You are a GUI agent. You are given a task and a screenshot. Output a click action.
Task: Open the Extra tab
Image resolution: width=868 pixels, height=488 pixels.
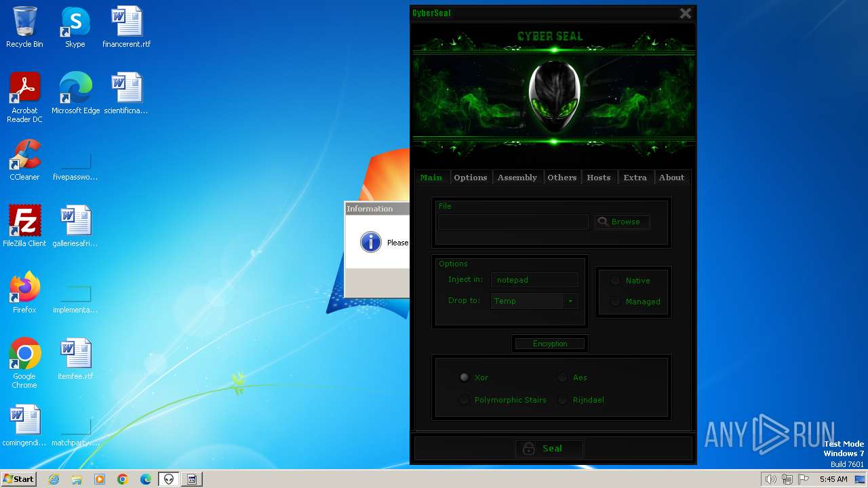[x=635, y=178]
